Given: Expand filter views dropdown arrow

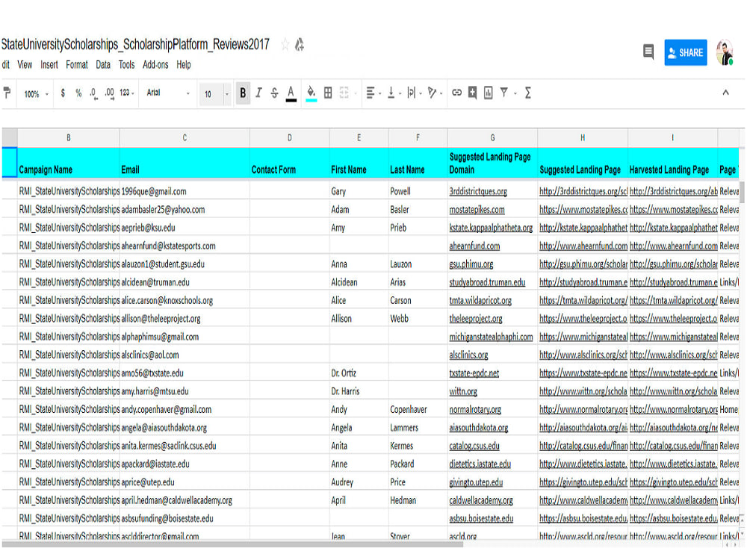Looking at the screenshot, I should [x=515, y=94].
